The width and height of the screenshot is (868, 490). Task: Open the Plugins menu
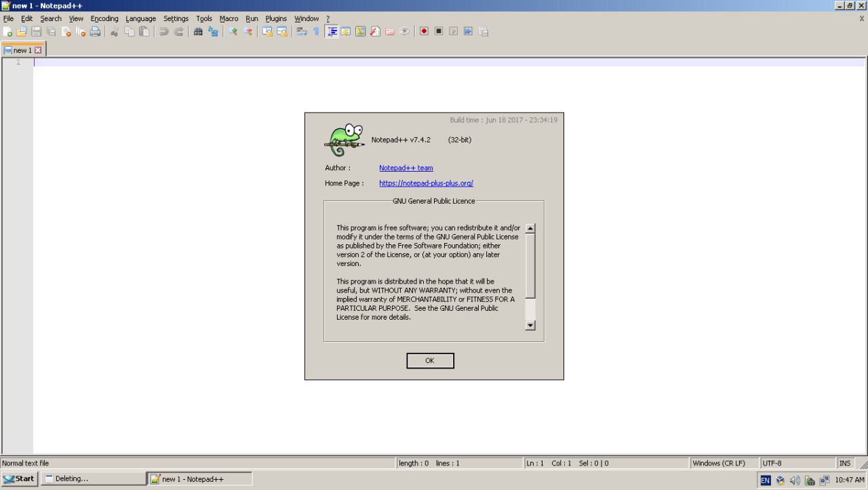[x=276, y=18]
